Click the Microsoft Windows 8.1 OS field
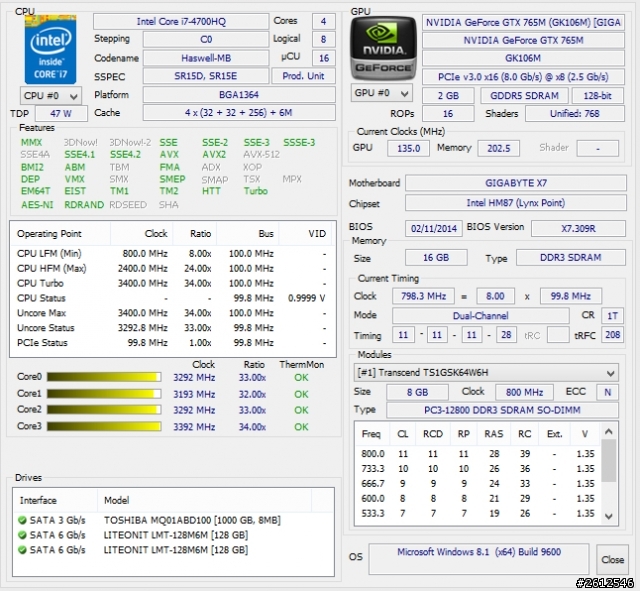 (x=479, y=558)
